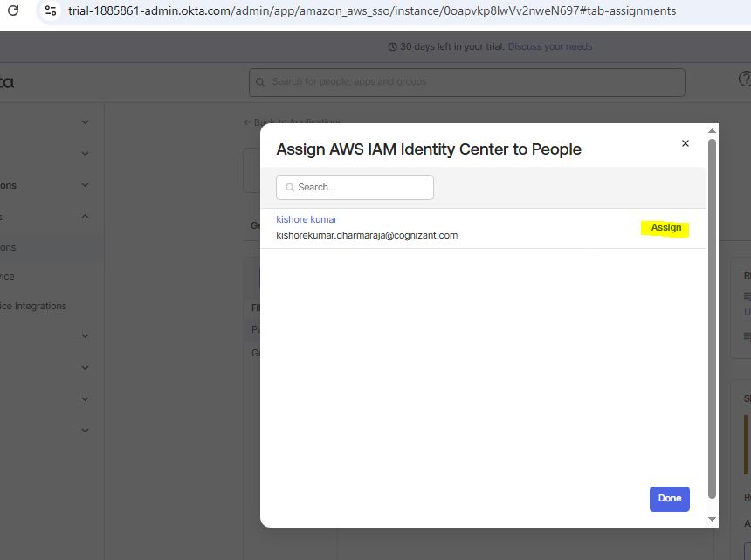This screenshot has width=751, height=560.
Task: Collapse the expanded sidebar section with up chevron
Action: tap(85, 217)
